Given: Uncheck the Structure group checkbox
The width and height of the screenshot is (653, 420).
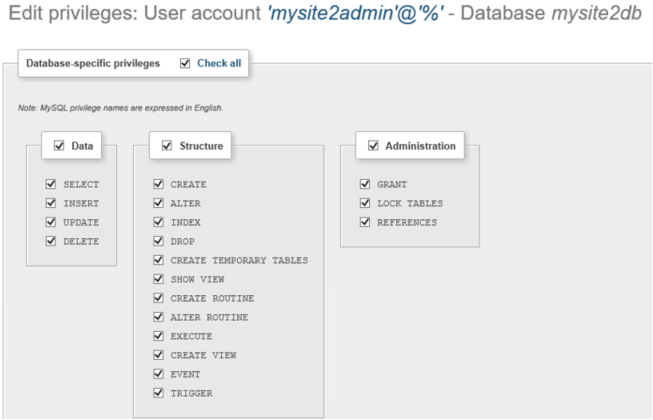Looking at the screenshot, I should tap(165, 146).
